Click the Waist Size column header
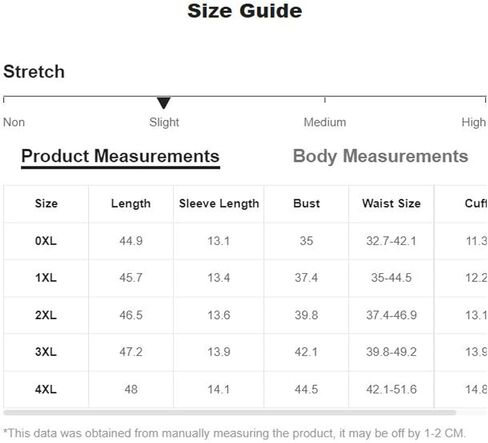Image resolution: width=488 pixels, height=443 pixels. click(391, 203)
